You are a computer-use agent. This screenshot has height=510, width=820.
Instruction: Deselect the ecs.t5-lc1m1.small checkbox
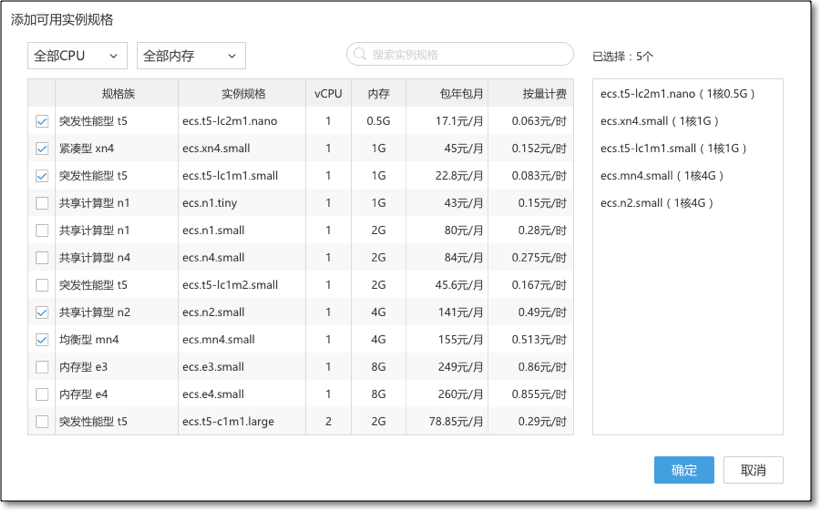click(42, 176)
